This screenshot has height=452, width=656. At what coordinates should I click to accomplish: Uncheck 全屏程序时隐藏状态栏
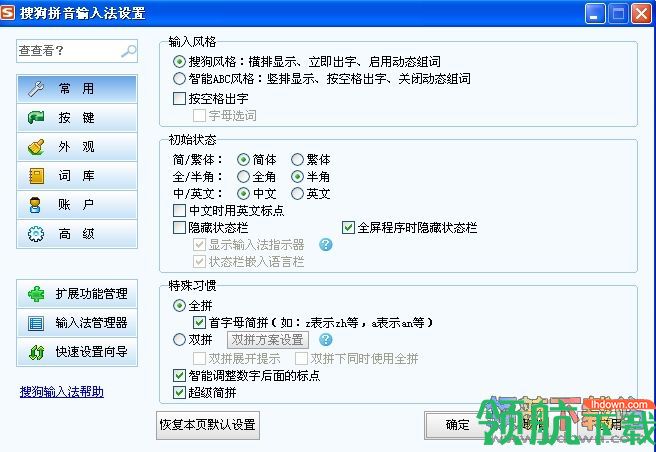348,228
